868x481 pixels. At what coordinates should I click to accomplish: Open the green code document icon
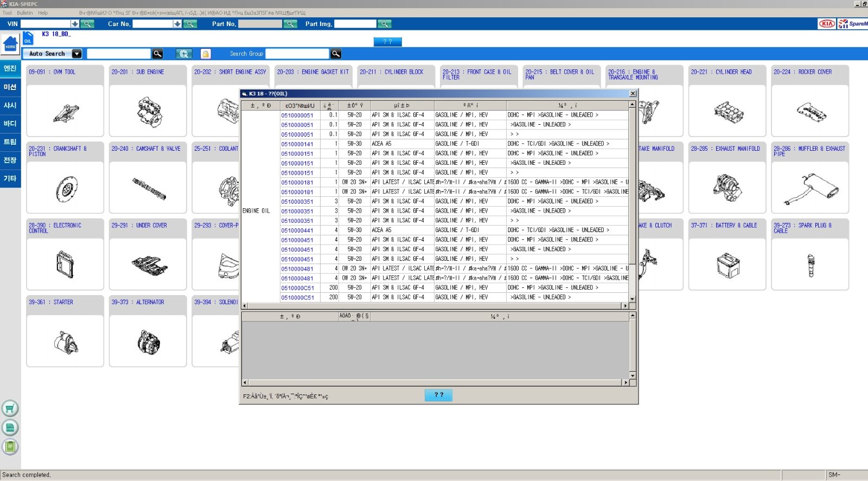(x=10, y=428)
